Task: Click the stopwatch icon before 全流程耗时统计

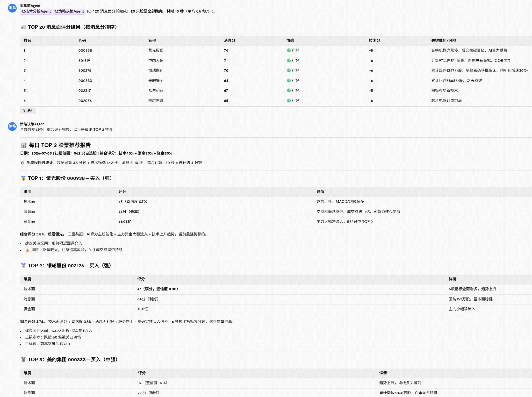Action: coord(22,163)
